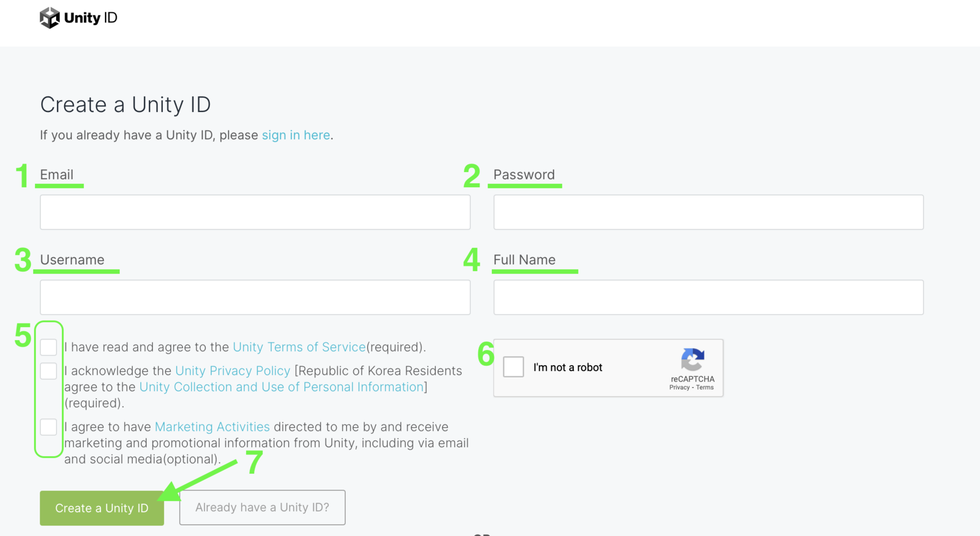
Task: Check the Unity Terms of Service agreement box
Action: [x=48, y=347]
